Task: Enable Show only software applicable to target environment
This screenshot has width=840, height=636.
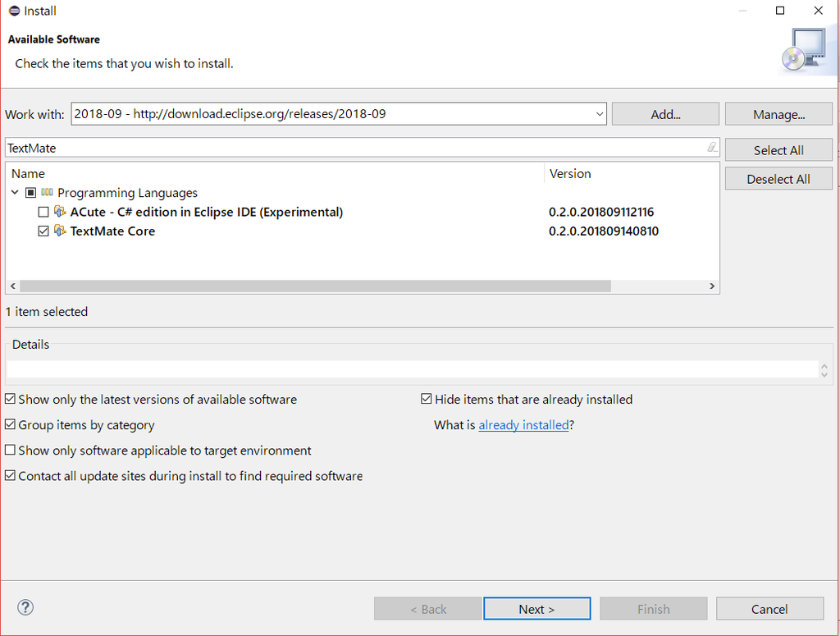Action: (10, 450)
